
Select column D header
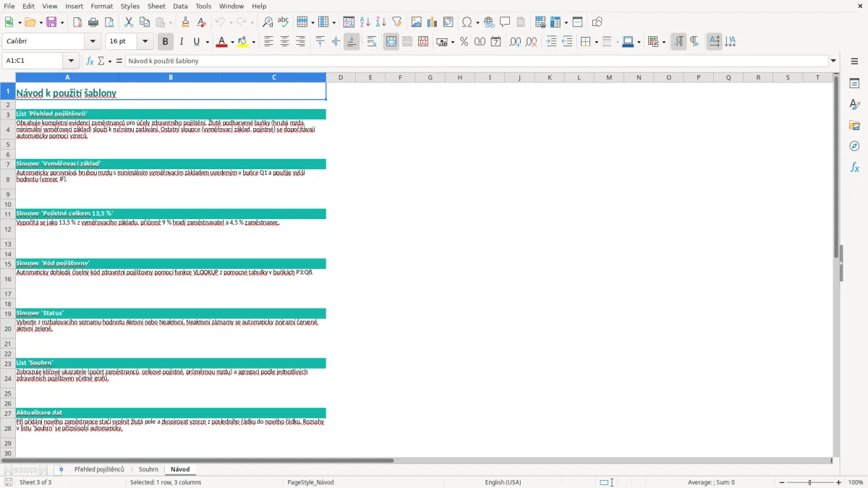[x=341, y=77]
